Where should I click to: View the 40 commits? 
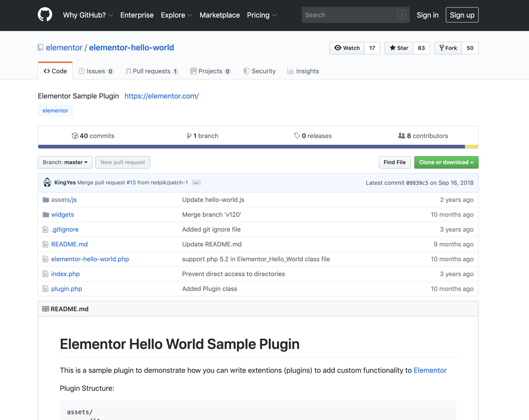(93, 136)
